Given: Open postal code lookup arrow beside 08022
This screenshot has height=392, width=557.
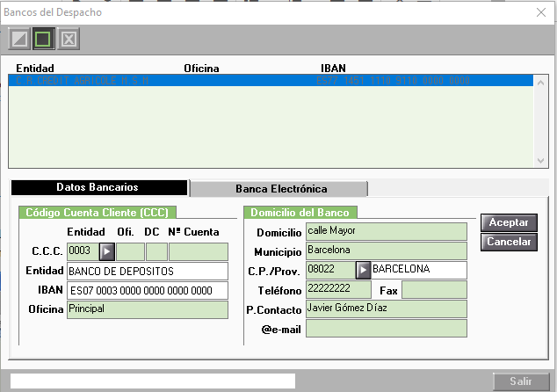Looking at the screenshot, I should pyautogui.click(x=363, y=271).
